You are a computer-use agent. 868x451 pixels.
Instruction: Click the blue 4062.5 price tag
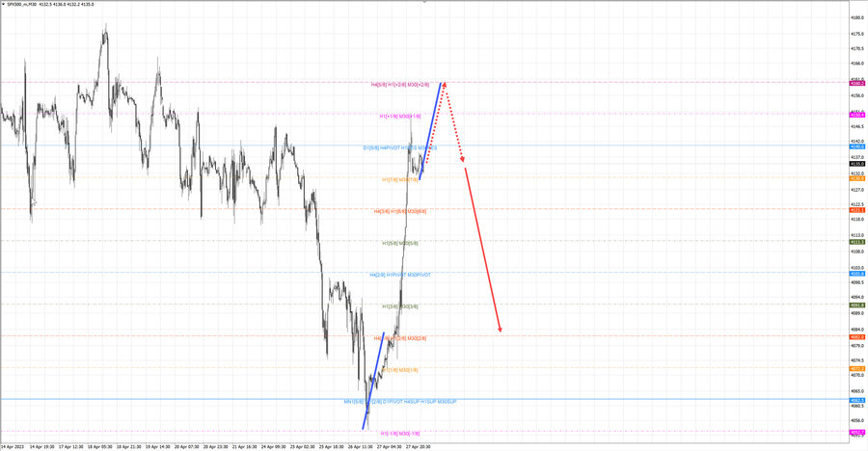857,400
